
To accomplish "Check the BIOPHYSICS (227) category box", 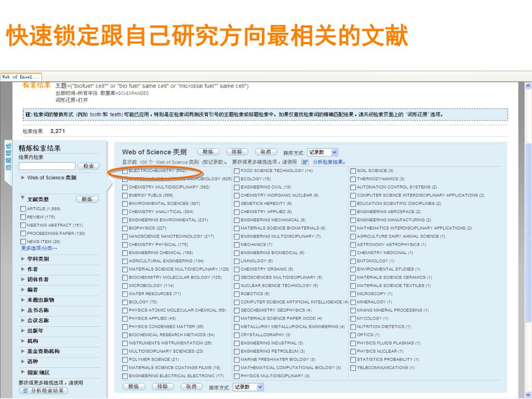I will pyautogui.click(x=125, y=229).
